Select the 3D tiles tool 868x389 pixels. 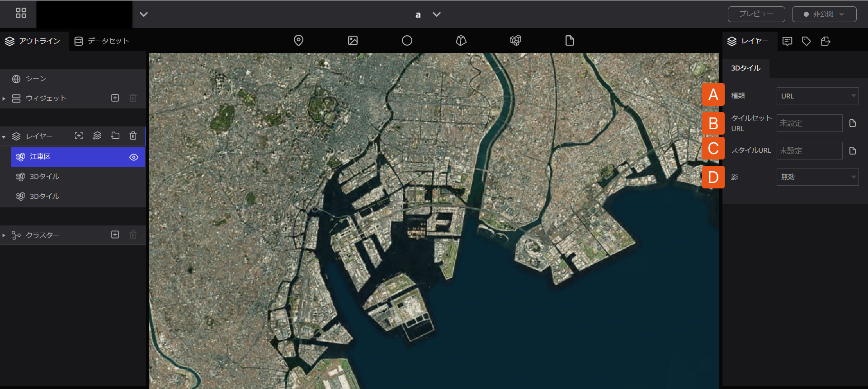(515, 41)
